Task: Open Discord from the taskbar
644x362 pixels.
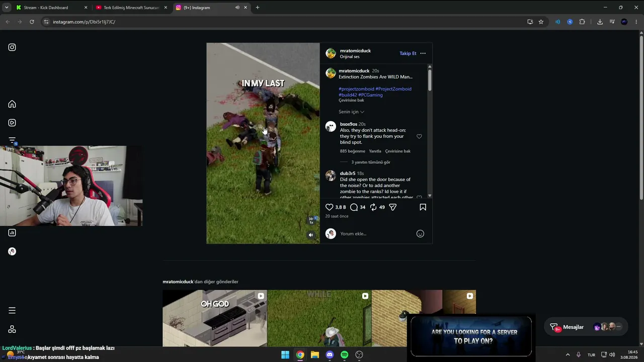Action: (x=330, y=355)
